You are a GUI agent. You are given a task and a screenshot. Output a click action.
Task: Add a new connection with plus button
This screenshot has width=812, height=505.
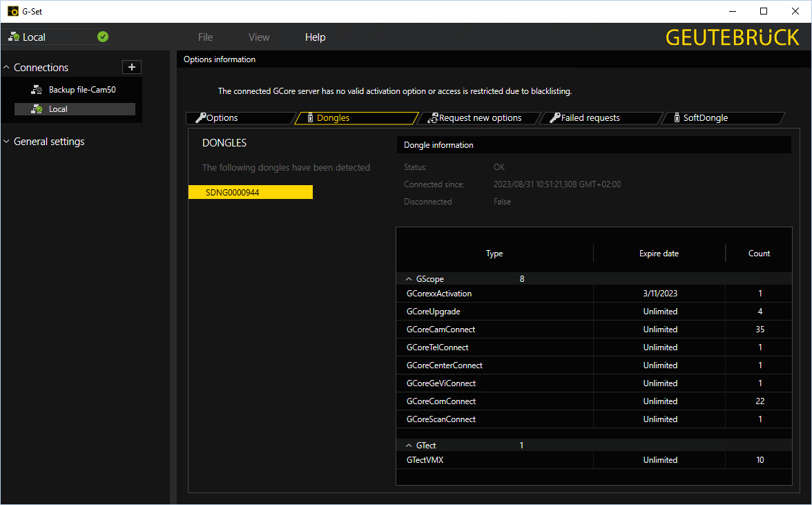coord(131,67)
